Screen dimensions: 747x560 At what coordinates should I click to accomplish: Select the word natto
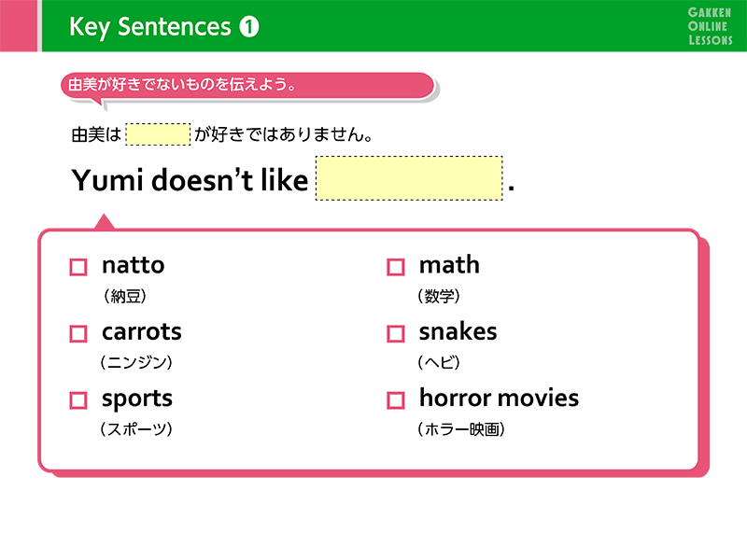133,265
